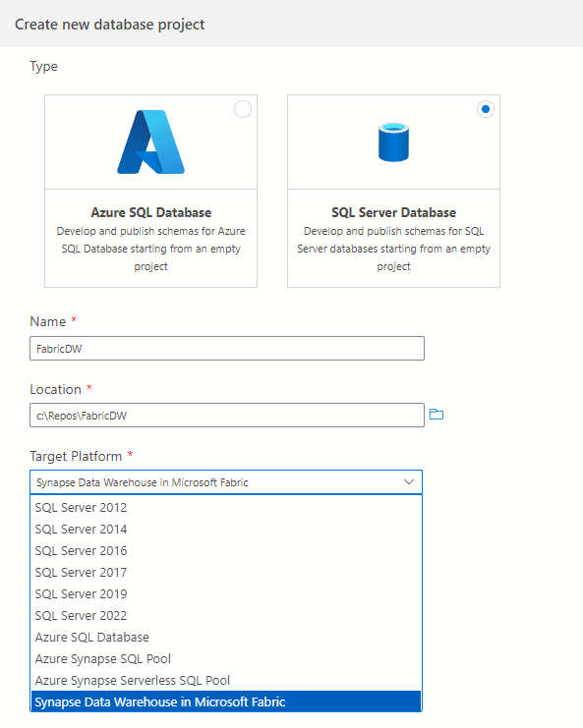Click the Name input field
The image size is (583, 728).
click(227, 348)
